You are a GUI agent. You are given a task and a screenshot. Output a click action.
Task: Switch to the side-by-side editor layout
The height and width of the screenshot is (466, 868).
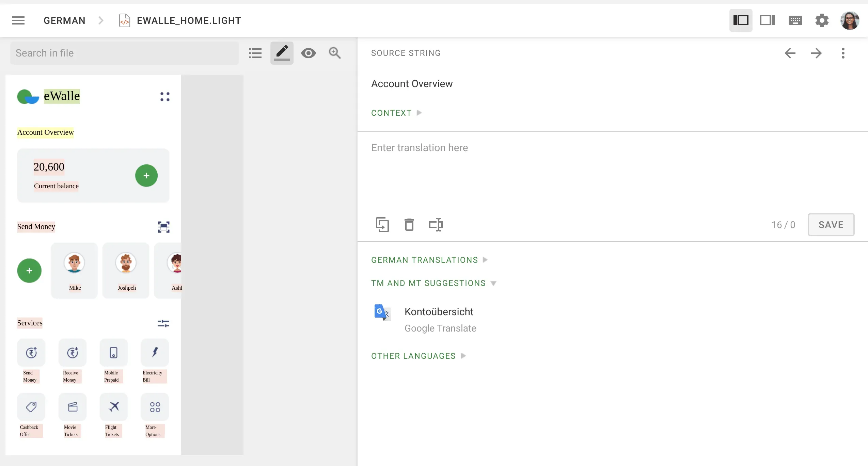pyautogui.click(x=768, y=20)
